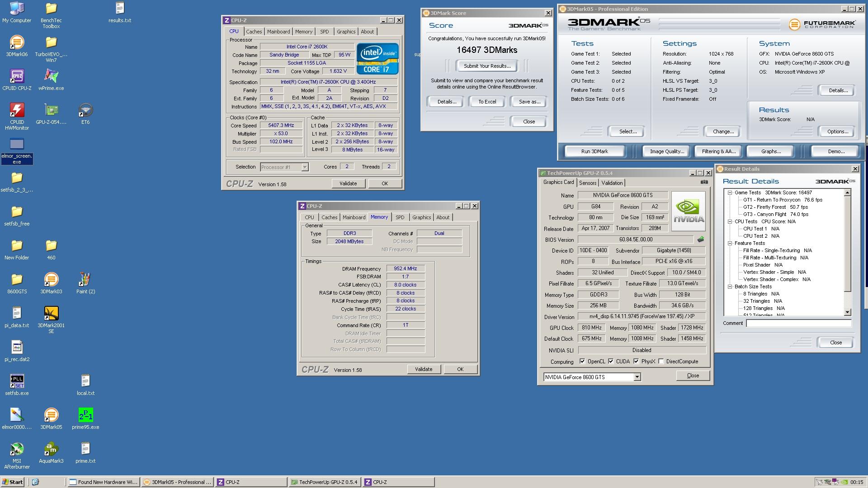Screen dimensions: 868x488
Task: Click system Details button in 3DMark05
Action: tap(838, 90)
